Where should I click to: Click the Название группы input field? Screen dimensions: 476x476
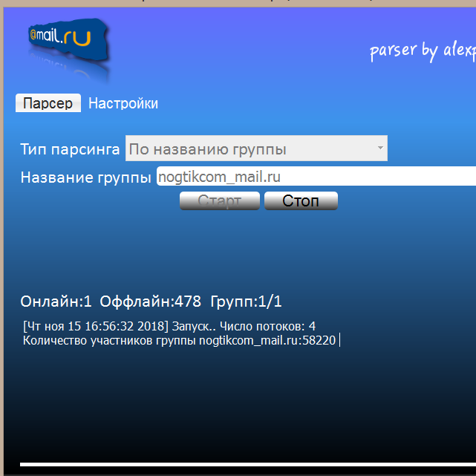(316, 177)
